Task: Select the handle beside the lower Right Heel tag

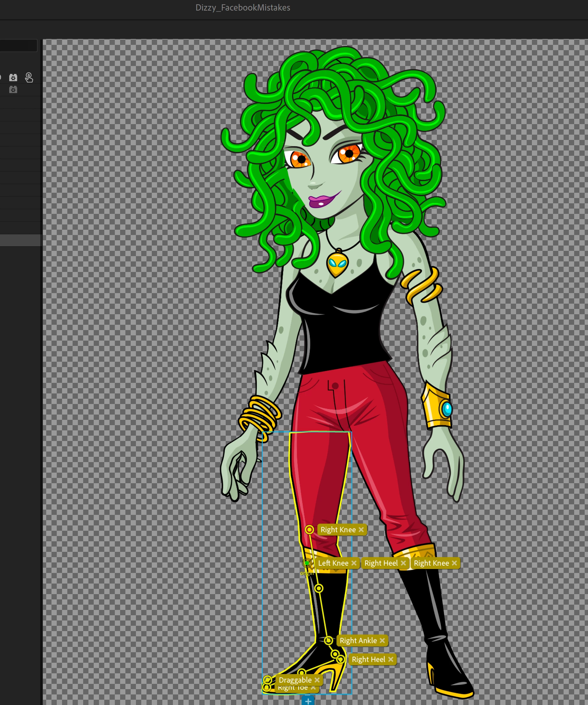Action: pyautogui.click(x=341, y=659)
